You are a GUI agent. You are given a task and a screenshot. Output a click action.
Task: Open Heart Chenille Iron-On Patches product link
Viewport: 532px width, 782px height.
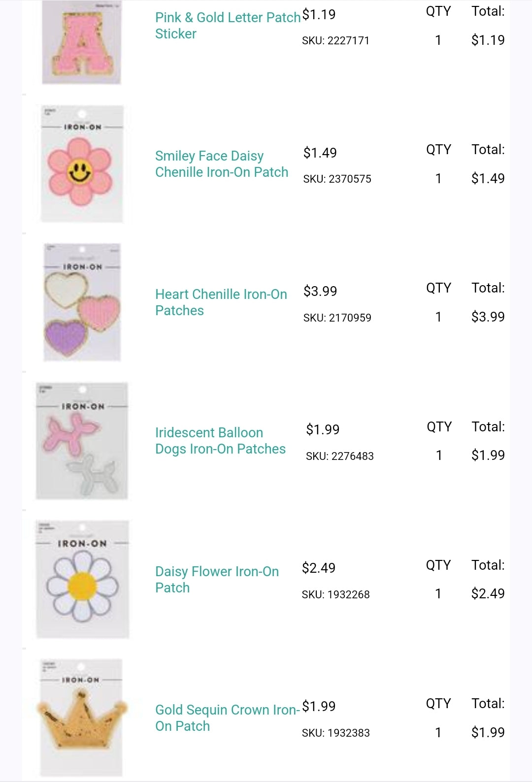221,302
